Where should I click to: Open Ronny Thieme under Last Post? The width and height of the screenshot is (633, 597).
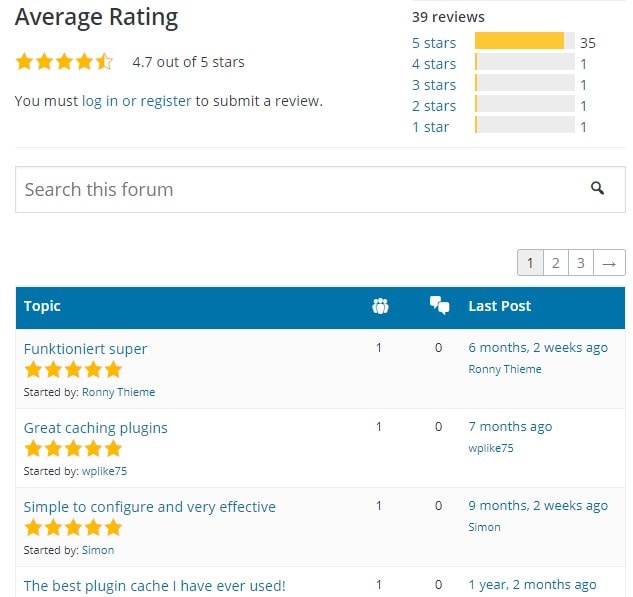(505, 369)
